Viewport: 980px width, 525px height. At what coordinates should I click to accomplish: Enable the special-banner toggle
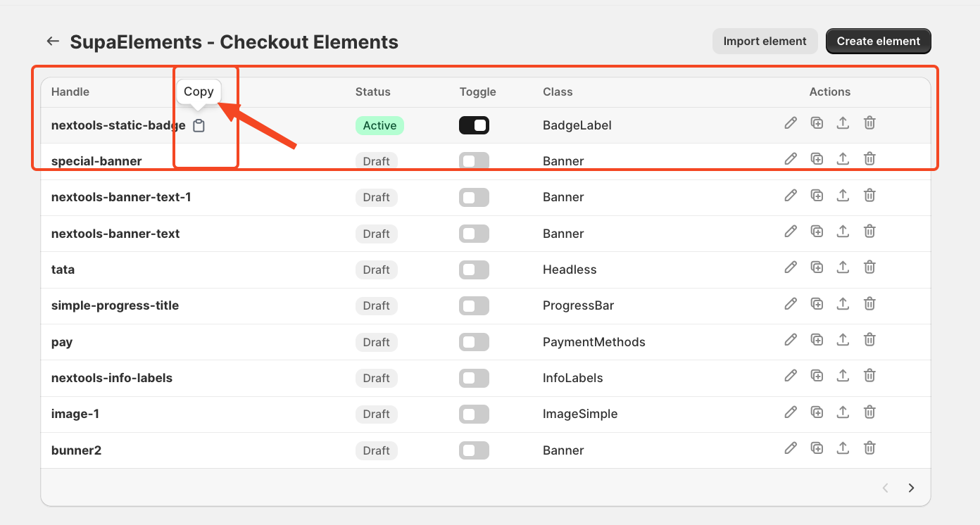pyautogui.click(x=474, y=161)
